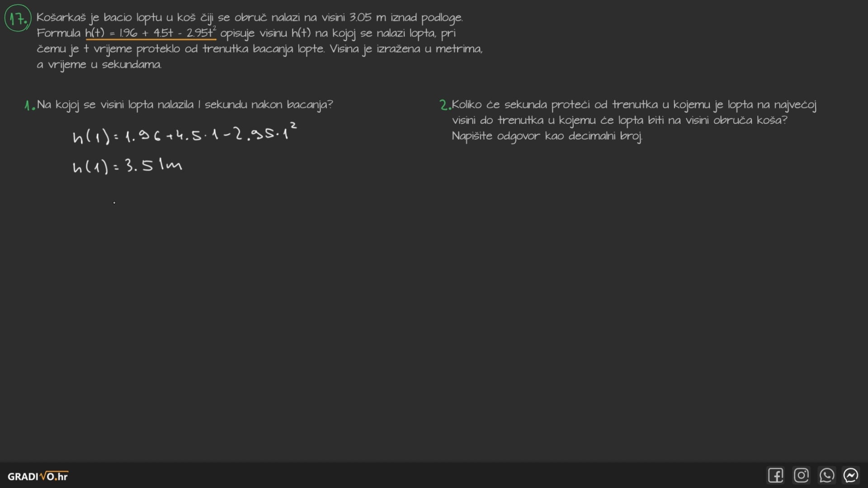Click the question text 'Na kojoj se visini'

(185, 105)
